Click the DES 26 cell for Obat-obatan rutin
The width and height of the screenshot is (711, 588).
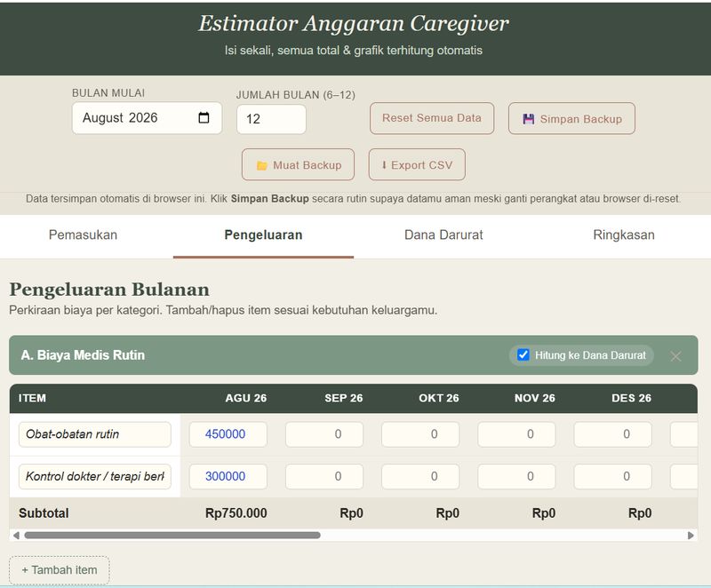[612, 434]
